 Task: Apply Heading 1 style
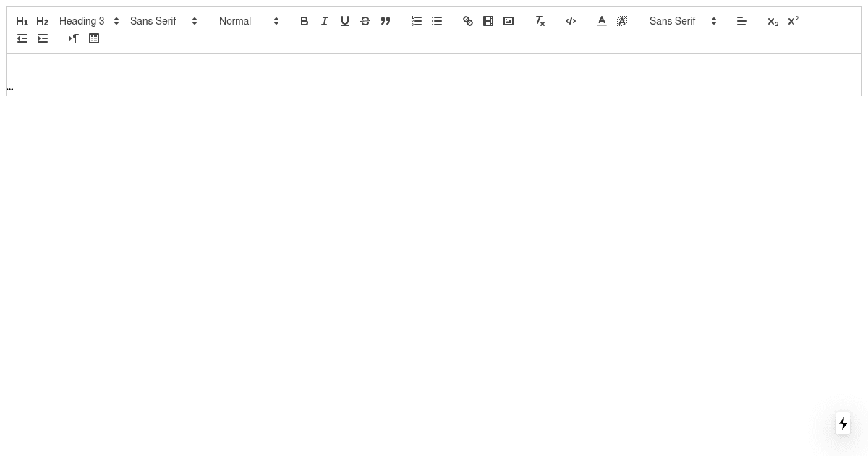22,21
